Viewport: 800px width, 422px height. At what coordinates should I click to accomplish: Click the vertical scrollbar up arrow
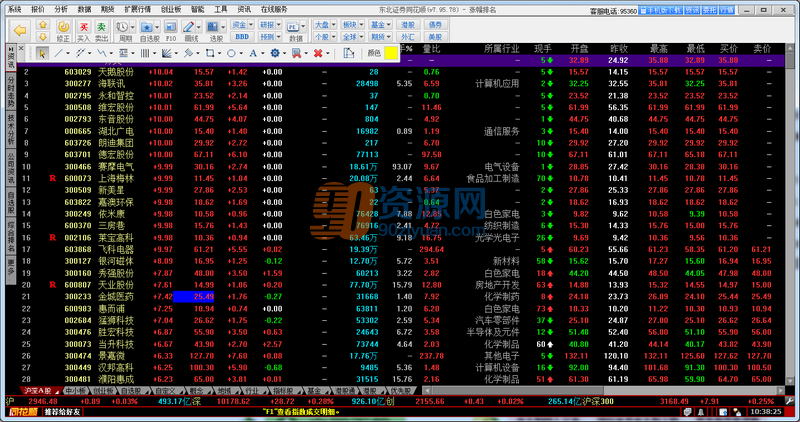[x=790, y=49]
